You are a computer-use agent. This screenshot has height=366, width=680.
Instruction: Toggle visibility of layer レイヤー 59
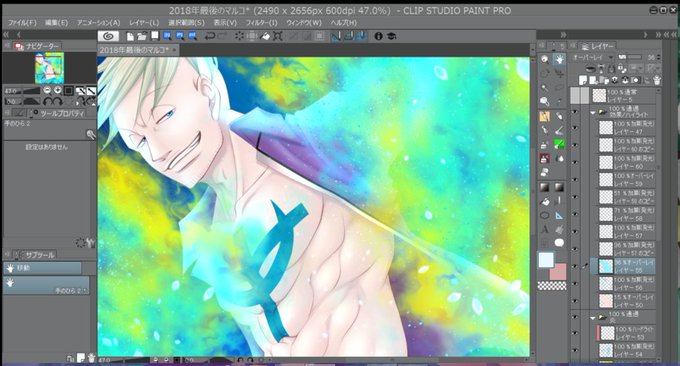(x=575, y=180)
